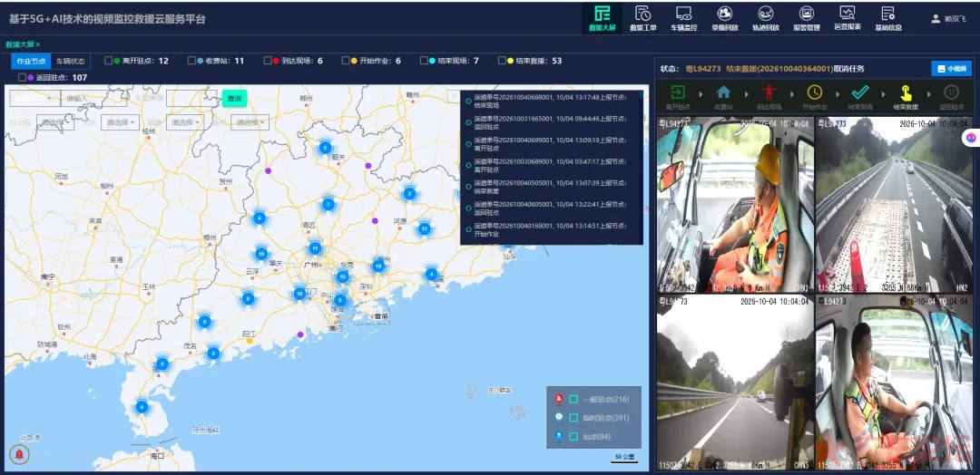980x475 pixels.
Task: Click the log entry for 派遣单号202610040169001
Action: [551, 229]
